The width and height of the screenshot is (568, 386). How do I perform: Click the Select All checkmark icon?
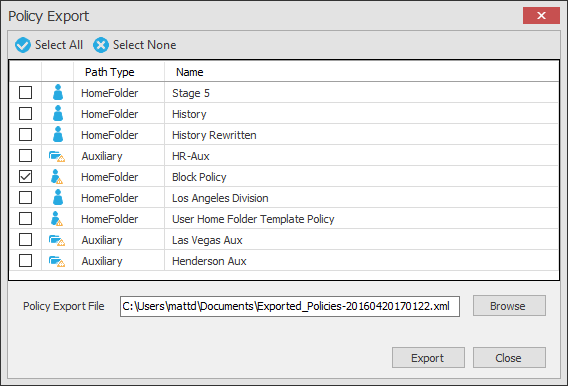(x=23, y=45)
